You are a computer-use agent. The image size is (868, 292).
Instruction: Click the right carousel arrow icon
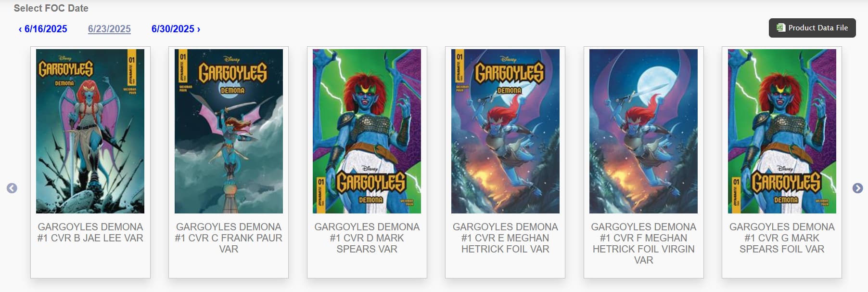click(857, 188)
